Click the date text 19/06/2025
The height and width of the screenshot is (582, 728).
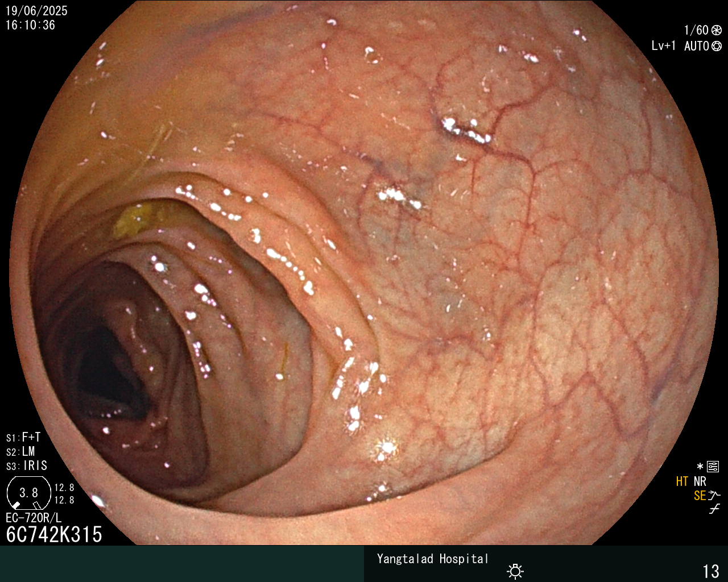(36, 11)
